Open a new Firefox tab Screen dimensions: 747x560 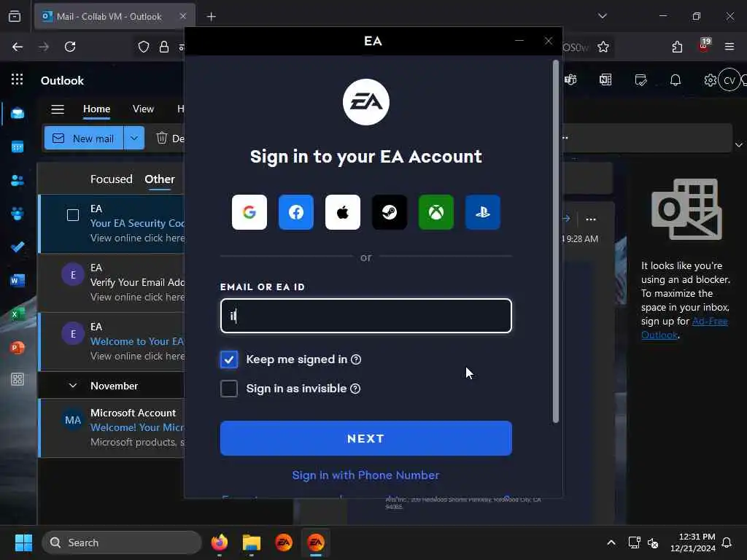(x=212, y=17)
